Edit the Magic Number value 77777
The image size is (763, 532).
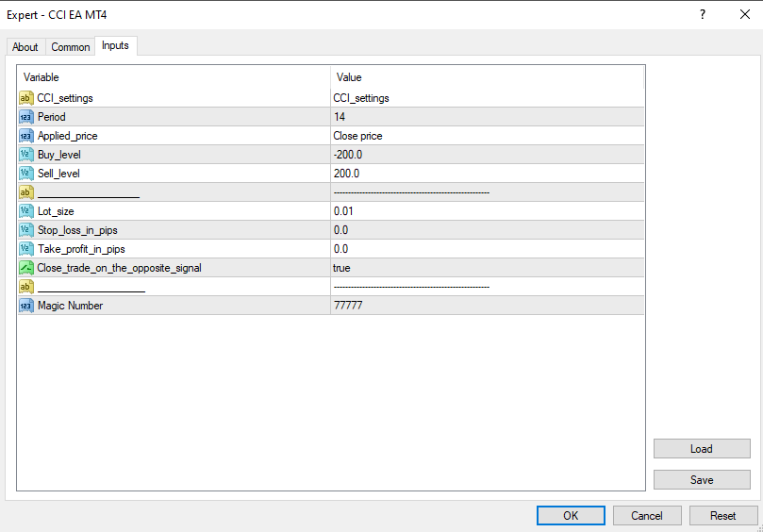tap(487, 306)
